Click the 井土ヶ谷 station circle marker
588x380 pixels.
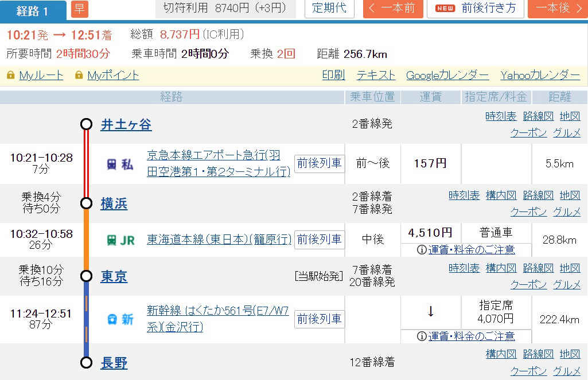click(x=86, y=124)
